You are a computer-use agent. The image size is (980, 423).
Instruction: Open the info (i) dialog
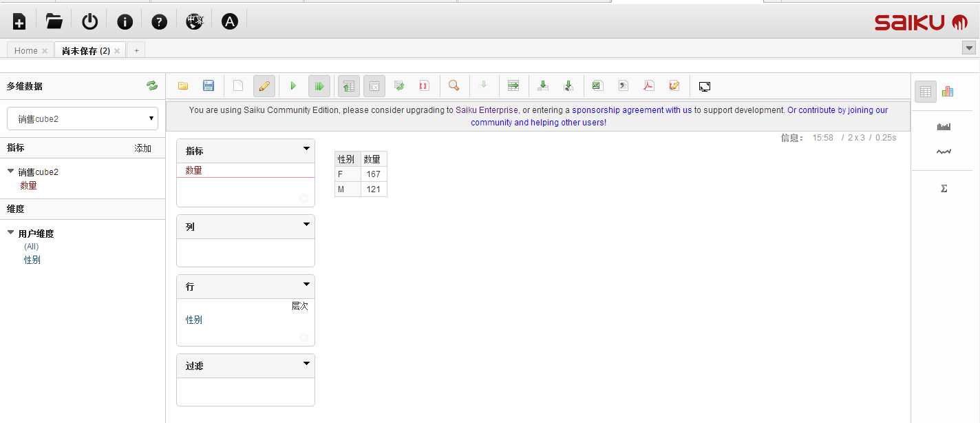(125, 22)
